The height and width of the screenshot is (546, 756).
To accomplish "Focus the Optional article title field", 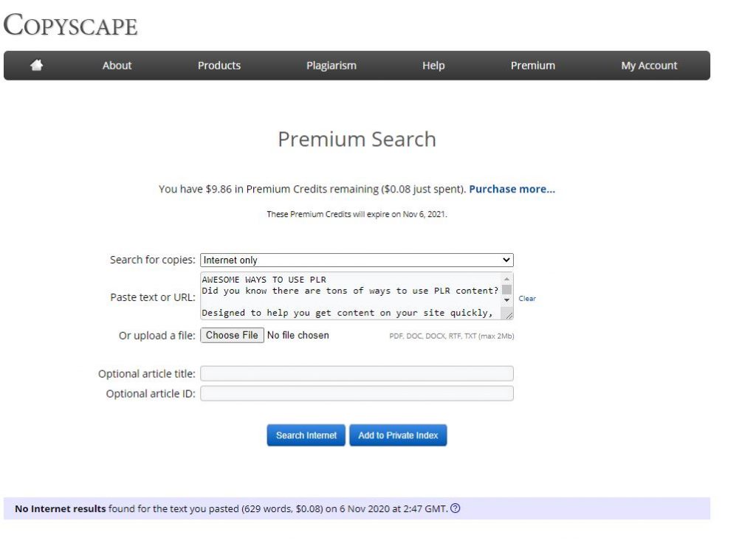I will click(357, 373).
